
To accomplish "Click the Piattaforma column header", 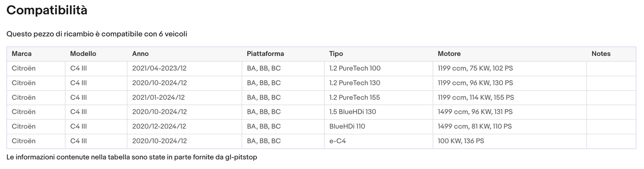I will pos(283,54).
